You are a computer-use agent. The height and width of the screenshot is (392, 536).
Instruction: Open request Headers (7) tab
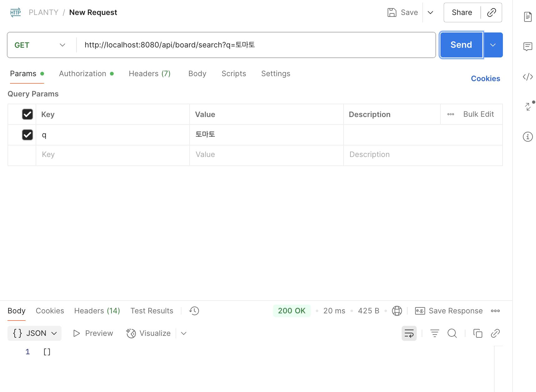click(x=150, y=74)
